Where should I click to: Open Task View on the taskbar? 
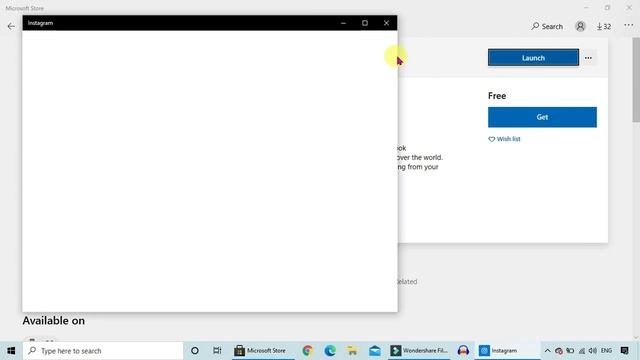[217, 351]
